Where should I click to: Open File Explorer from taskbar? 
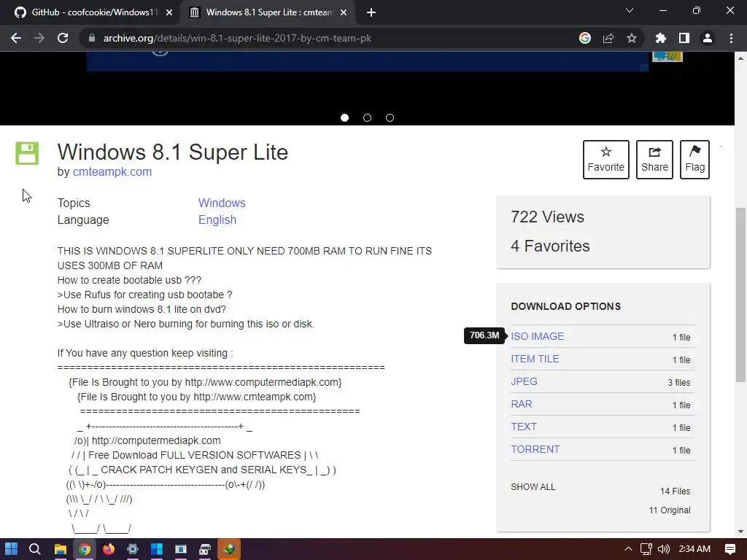click(60, 549)
